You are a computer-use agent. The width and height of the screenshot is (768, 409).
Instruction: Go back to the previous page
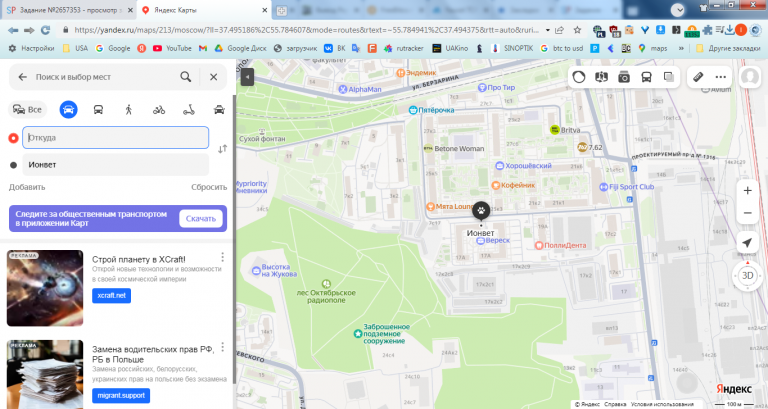(x=13, y=30)
